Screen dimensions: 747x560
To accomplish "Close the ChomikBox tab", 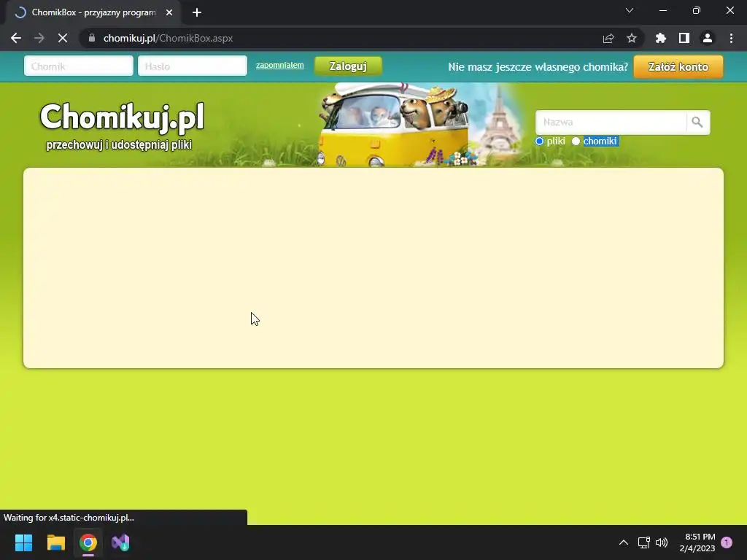I will tap(169, 13).
